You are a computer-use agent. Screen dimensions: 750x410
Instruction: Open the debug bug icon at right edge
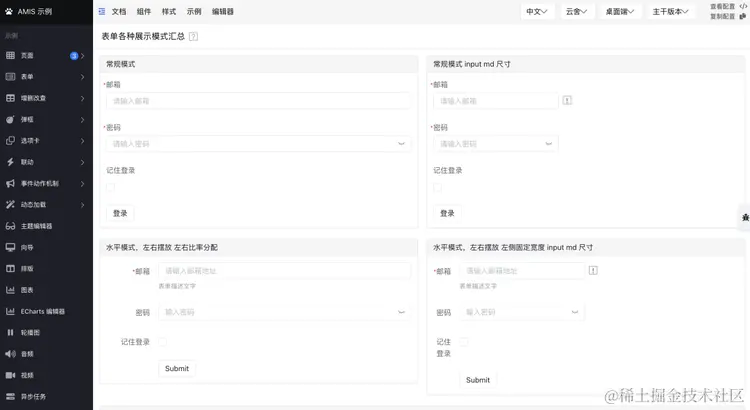[x=745, y=217]
